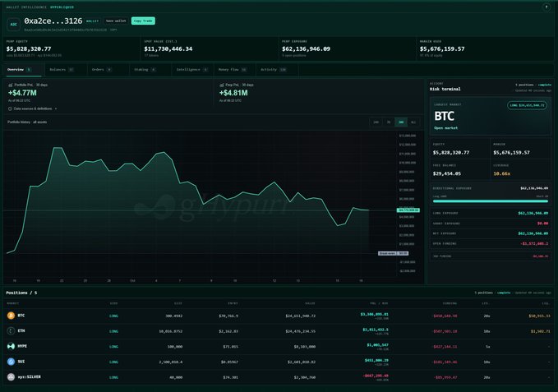
Task: Click the SUI token icon
Action: tap(11, 362)
